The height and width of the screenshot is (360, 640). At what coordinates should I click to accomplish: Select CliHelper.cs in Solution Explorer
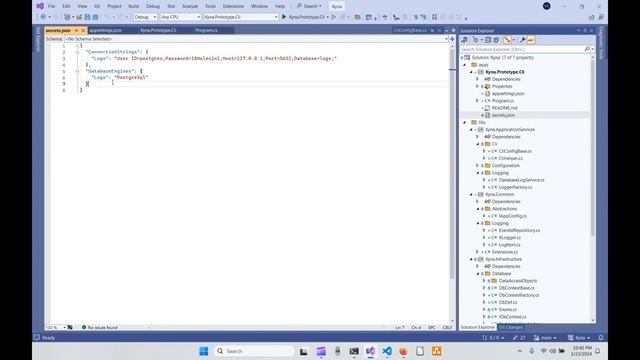click(x=511, y=158)
